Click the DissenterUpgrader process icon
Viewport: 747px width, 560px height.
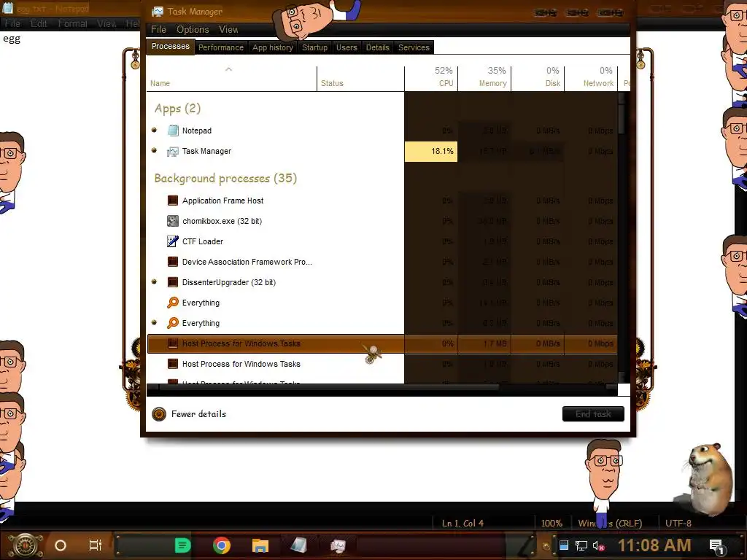click(173, 282)
